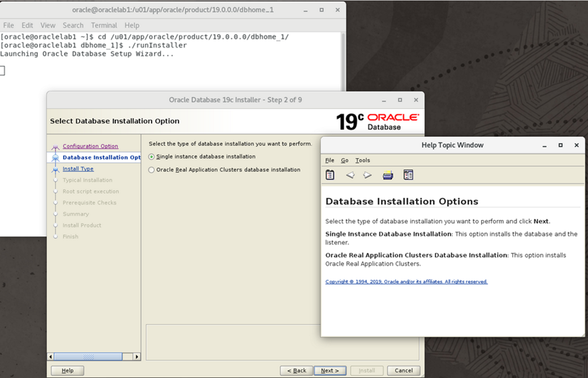Click the sidebar horizontal scrollbar thumb
The width and height of the screenshot is (588, 378).
(88, 357)
